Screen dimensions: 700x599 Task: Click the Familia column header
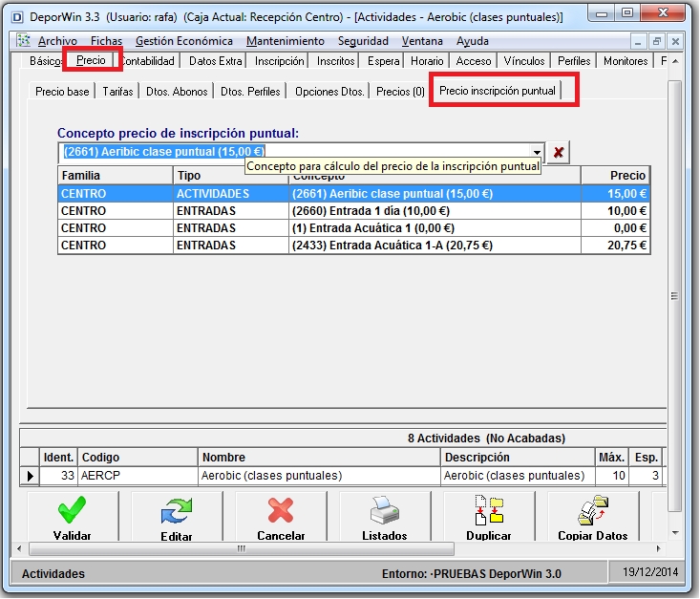tap(116, 176)
